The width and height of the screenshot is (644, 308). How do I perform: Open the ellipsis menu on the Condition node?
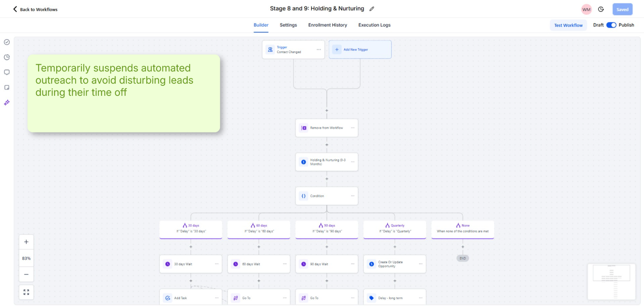point(352,196)
